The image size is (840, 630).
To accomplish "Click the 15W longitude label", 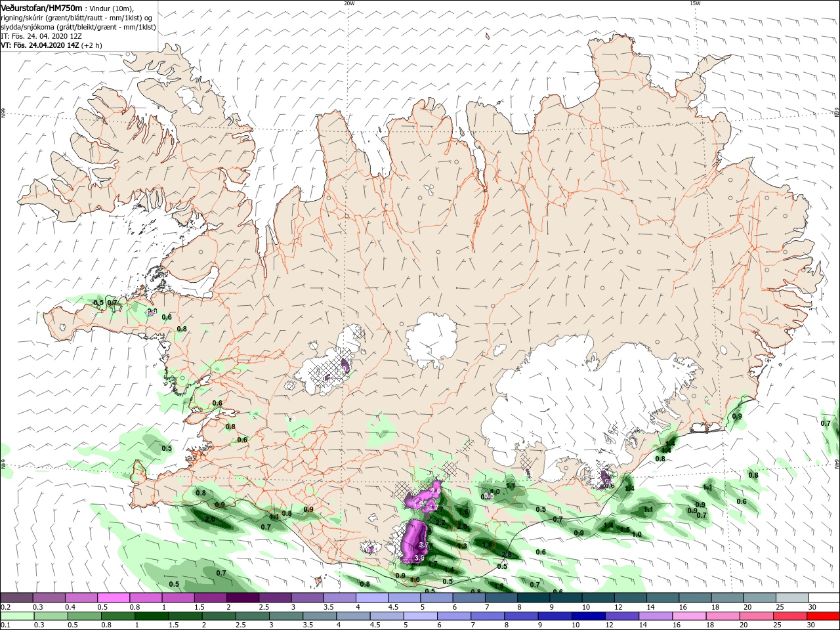I will pos(695,3).
